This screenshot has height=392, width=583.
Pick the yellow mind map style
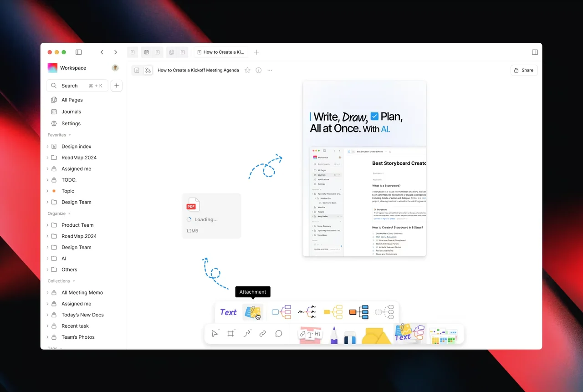[x=333, y=312]
